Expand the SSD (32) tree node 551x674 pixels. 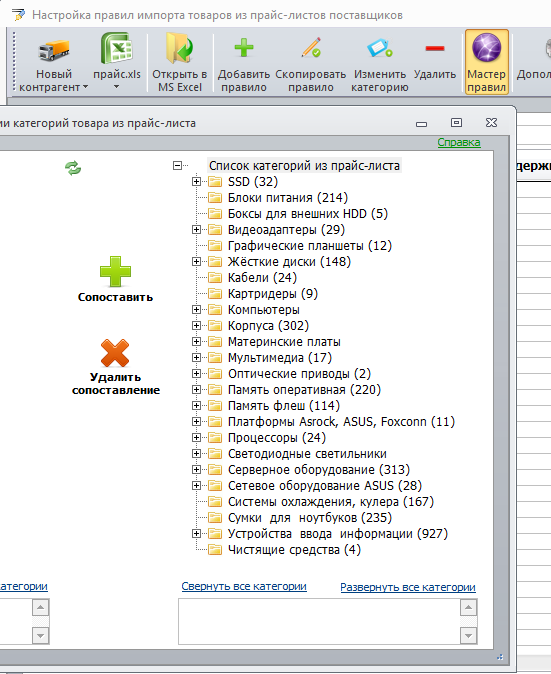click(x=196, y=182)
